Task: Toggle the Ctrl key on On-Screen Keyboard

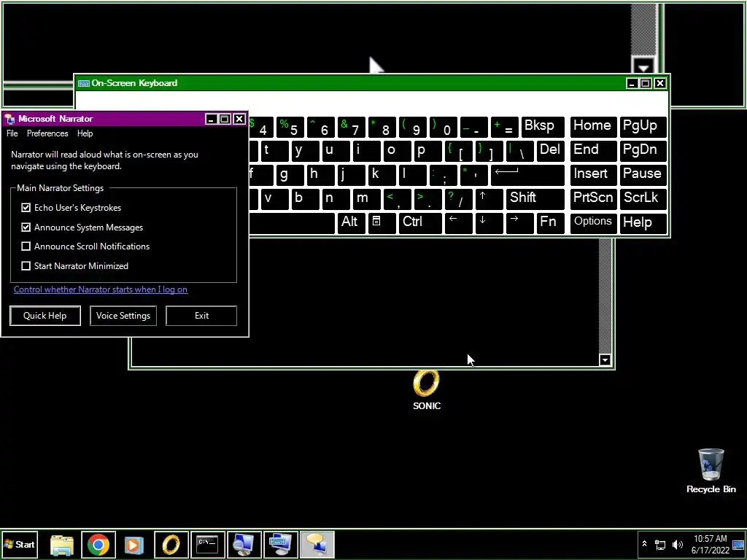Action: tap(420, 222)
